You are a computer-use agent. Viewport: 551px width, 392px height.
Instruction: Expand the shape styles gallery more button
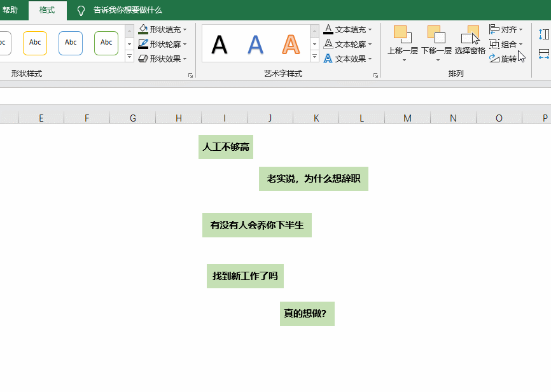pos(129,57)
